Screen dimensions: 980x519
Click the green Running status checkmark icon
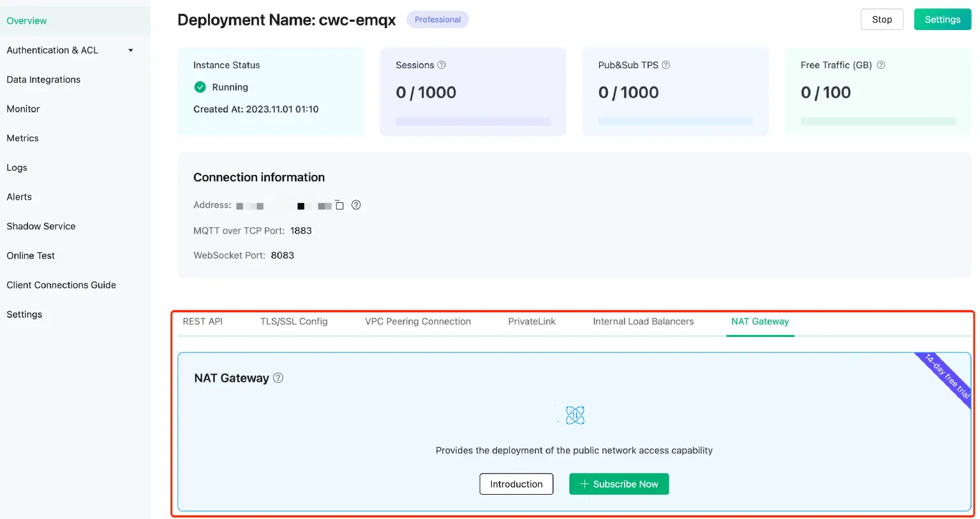coord(198,87)
